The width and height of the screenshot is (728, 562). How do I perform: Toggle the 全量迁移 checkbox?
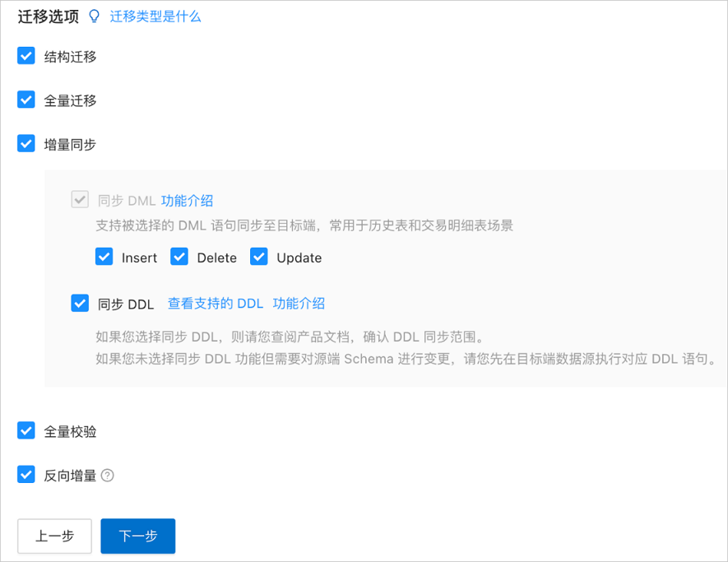[x=26, y=100]
